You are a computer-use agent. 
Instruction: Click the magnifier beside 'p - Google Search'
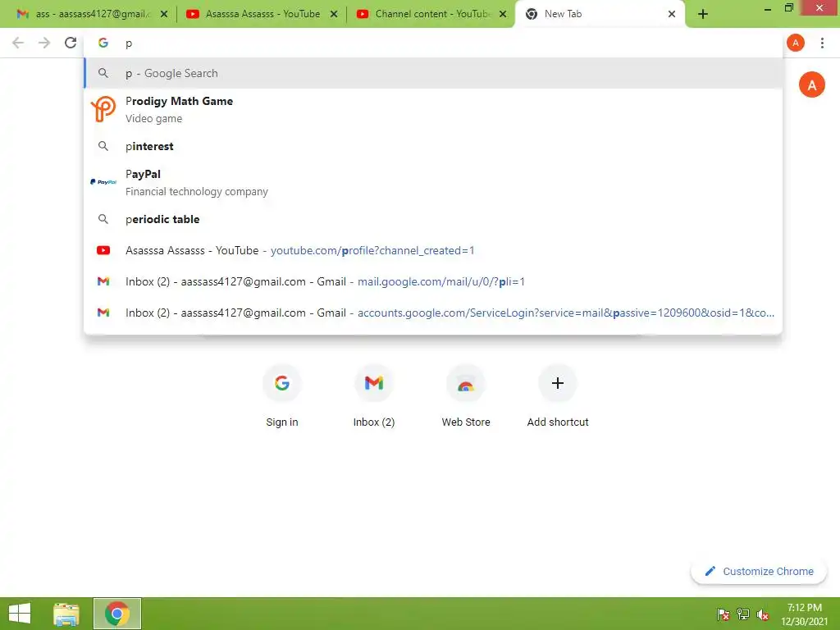pyautogui.click(x=103, y=73)
